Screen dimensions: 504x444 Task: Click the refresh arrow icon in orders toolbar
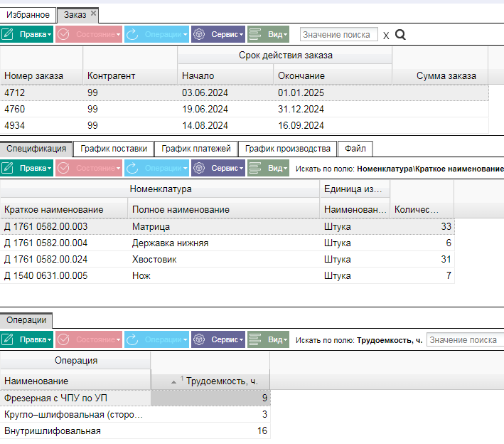click(x=132, y=34)
